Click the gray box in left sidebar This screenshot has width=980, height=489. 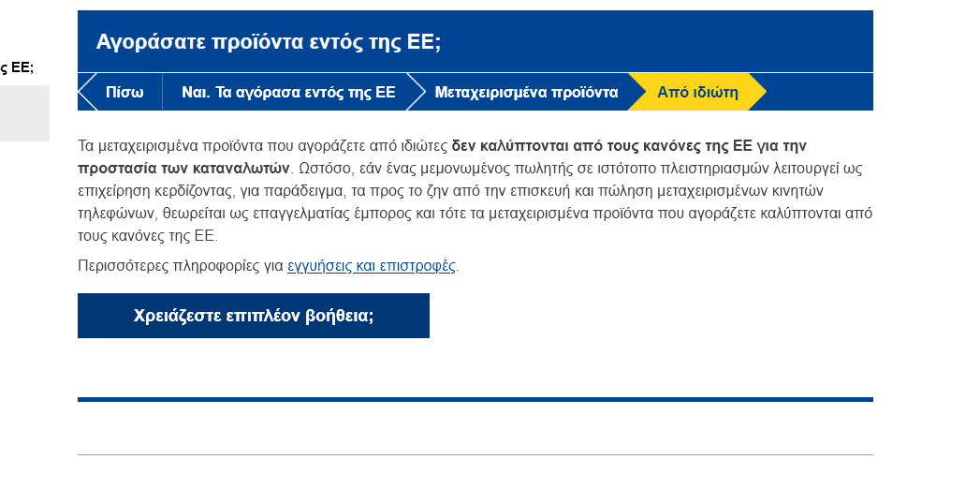(24, 113)
